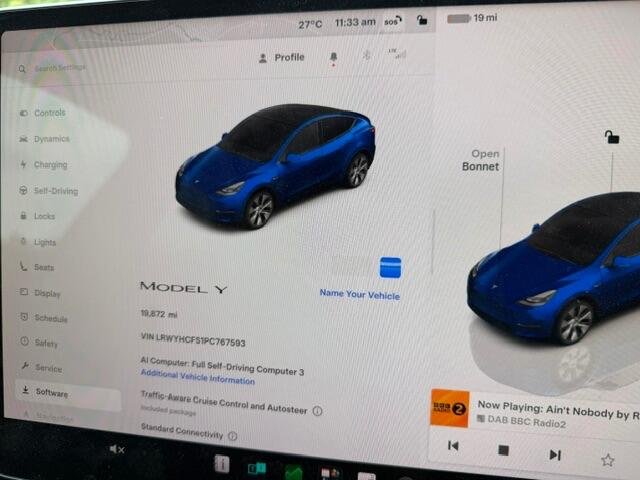Tap the unlock padlock on the car view
640x480 pixels.
[x=611, y=137]
